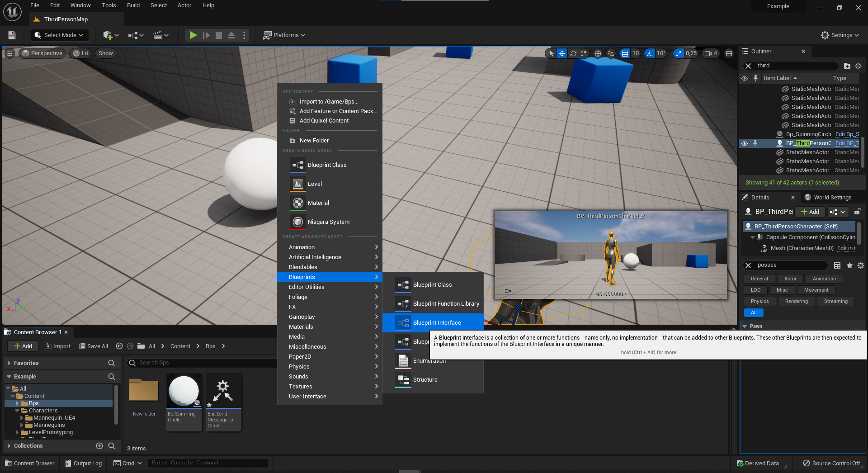Screen dimensions: 868x473
Task: Click the Outliner create folder icon
Action: coord(847,66)
